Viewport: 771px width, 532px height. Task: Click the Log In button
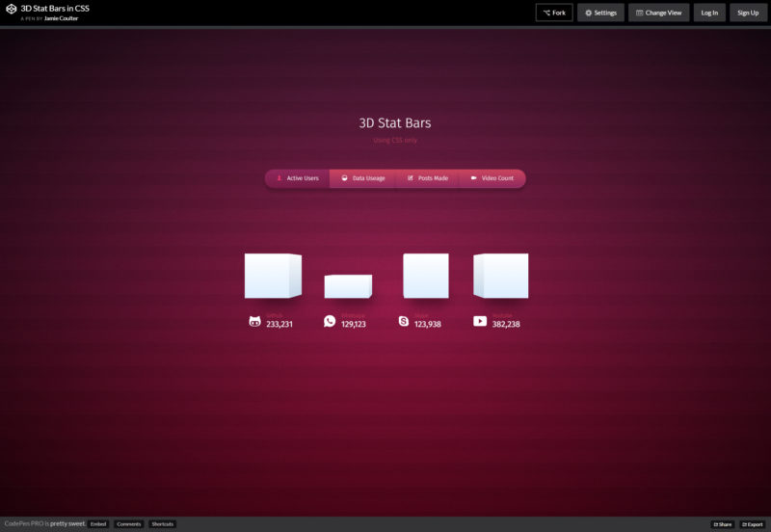click(709, 13)
